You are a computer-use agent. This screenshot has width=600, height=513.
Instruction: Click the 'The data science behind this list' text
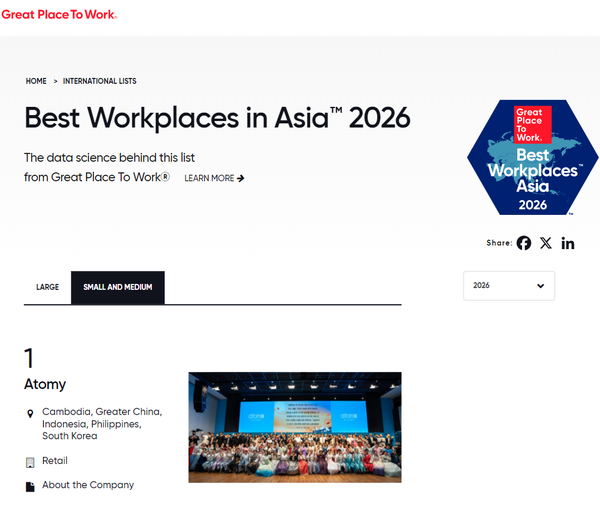(109, 158)
